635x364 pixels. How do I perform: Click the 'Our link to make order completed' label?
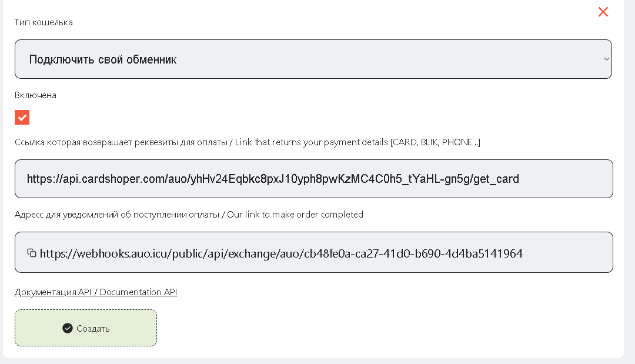pos(295,215)
